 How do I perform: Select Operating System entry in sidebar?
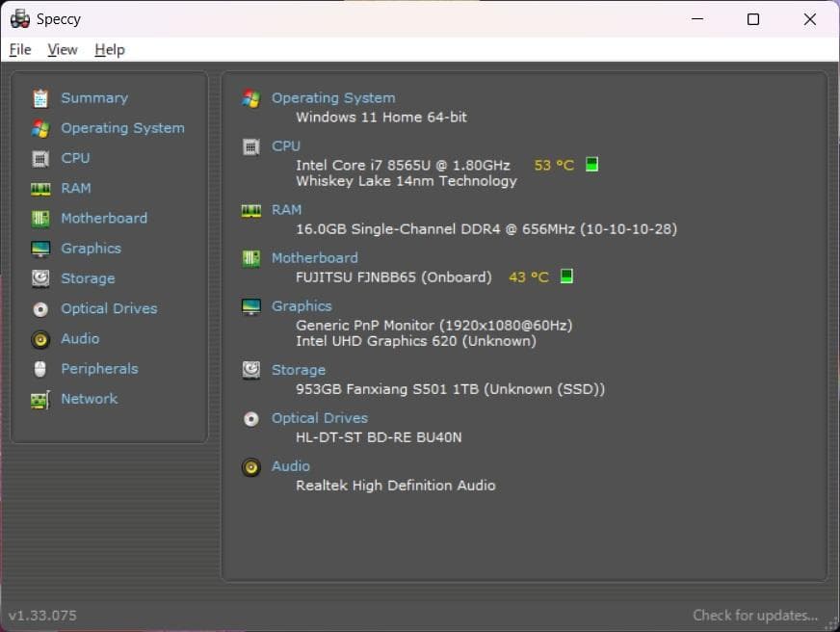coord(122,127)
